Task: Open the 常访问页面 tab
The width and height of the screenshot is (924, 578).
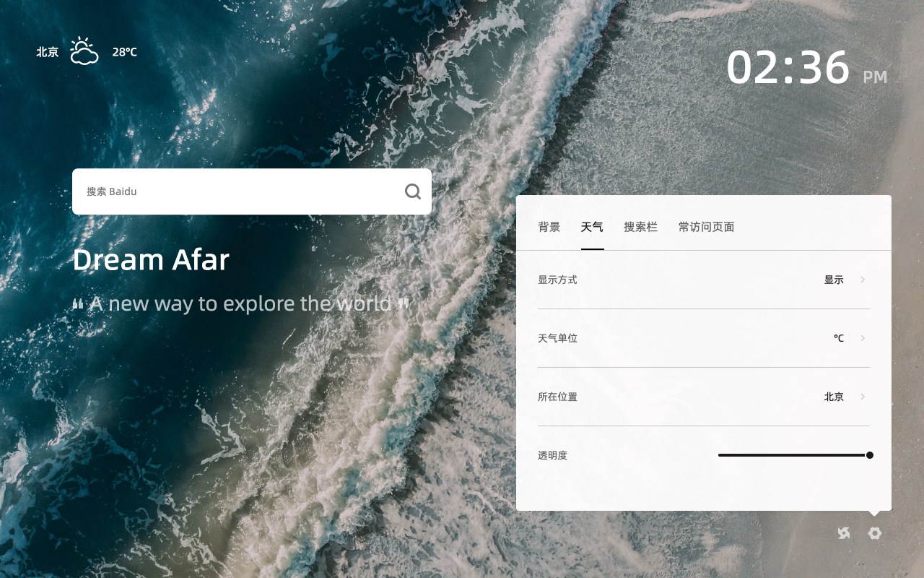Action: click(707, 227)
